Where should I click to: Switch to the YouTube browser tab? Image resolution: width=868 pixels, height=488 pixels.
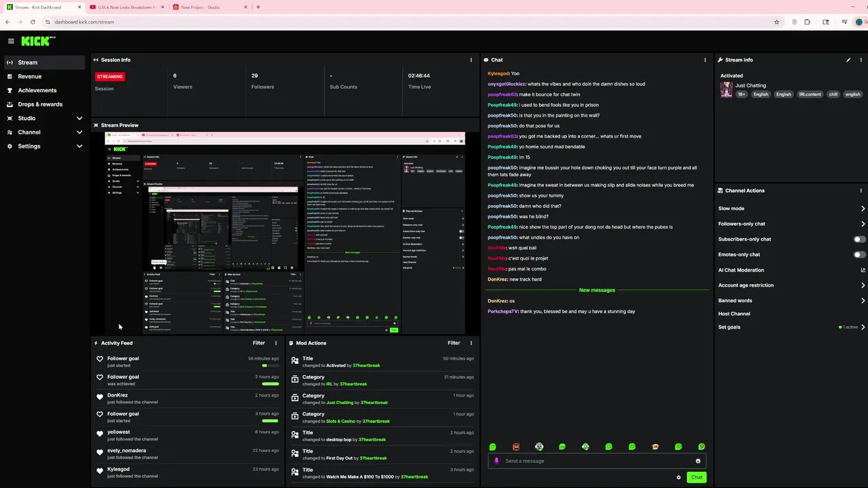126,7
